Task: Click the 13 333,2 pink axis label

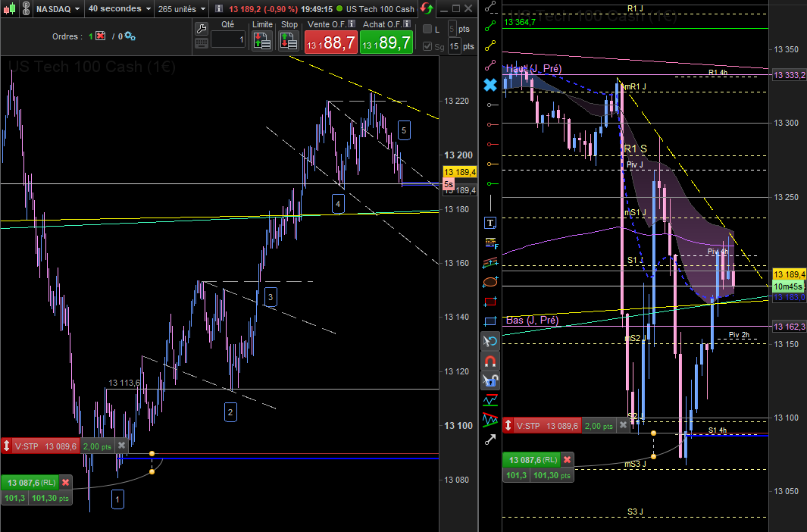Action: 790,75
